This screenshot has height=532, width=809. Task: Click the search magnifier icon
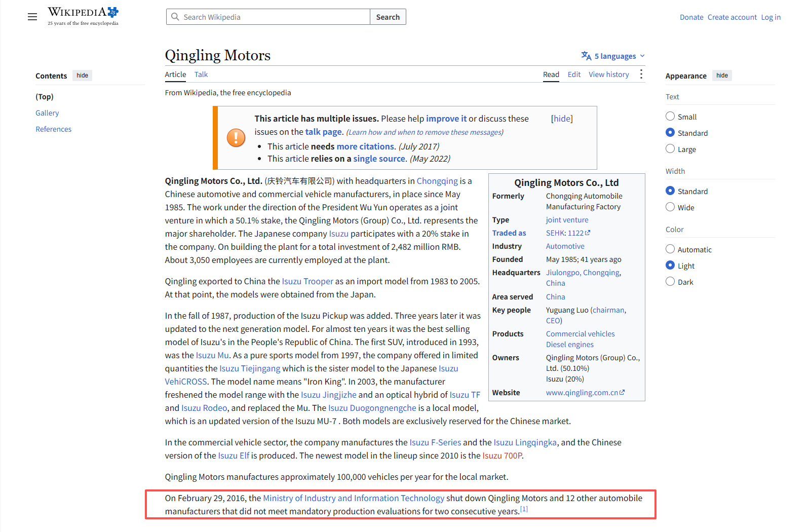pyautogui.click(x=175, y=17)
